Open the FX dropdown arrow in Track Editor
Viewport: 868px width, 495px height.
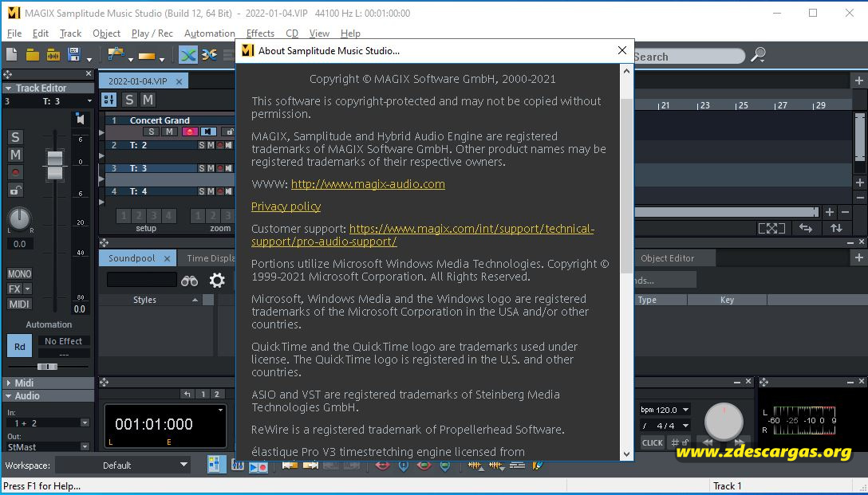click(27, 289)
